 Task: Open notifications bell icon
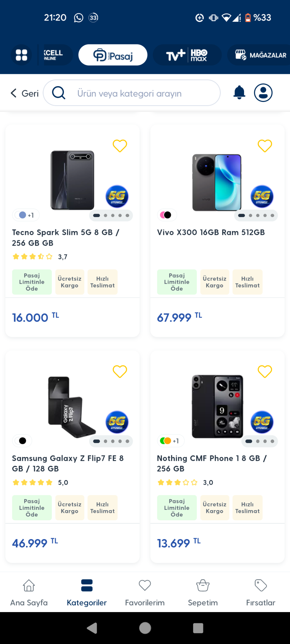tap(239, 92)
